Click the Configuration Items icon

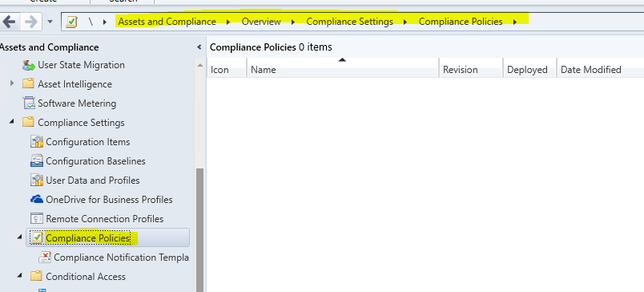click(x=37, y=142)
